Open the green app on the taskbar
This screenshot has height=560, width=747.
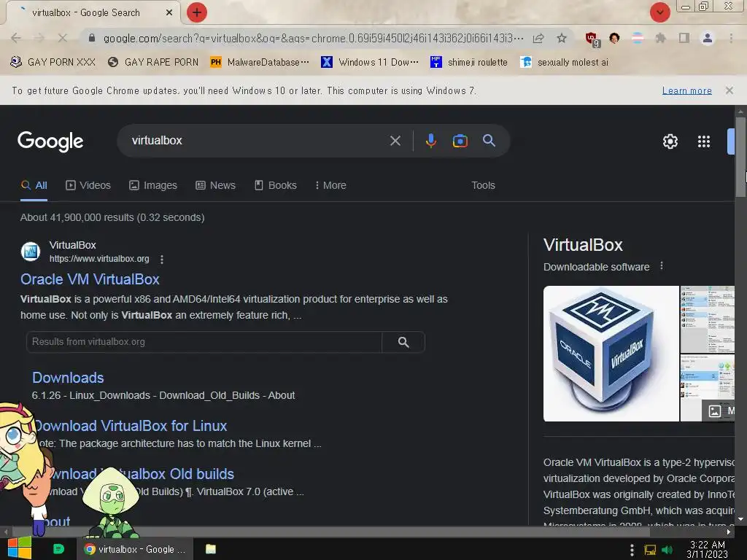click(58, 549)
